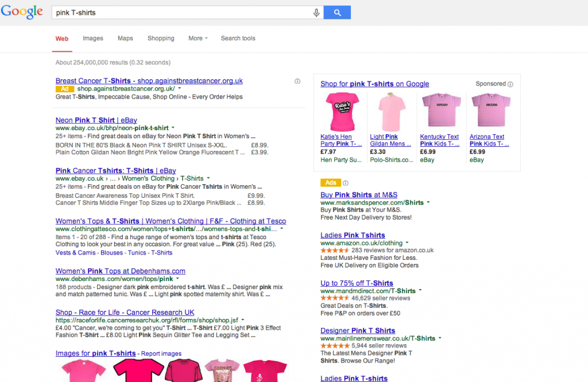Screen dimensions: 588x382
Task: Click the yellow Ad badge under first result
Action: (64, 89)
